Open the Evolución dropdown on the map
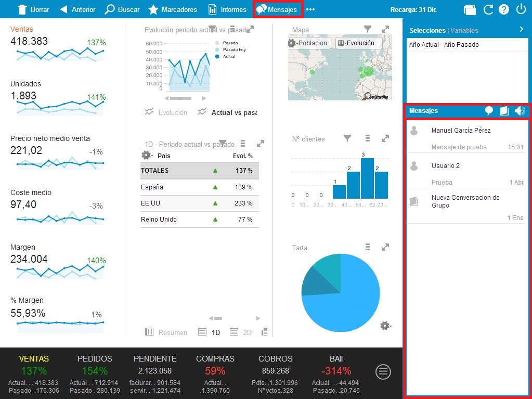This screenshot has width=532, height=399. (358, 43)
